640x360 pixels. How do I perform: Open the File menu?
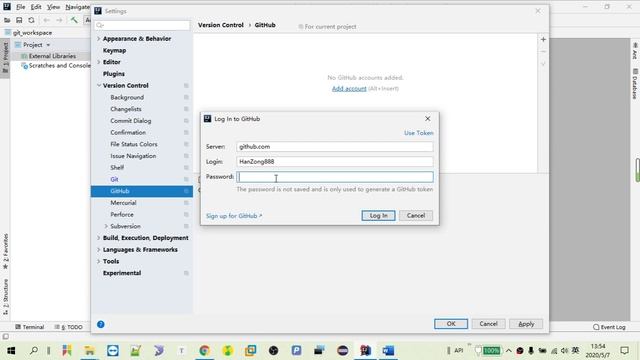pos(20,7)
